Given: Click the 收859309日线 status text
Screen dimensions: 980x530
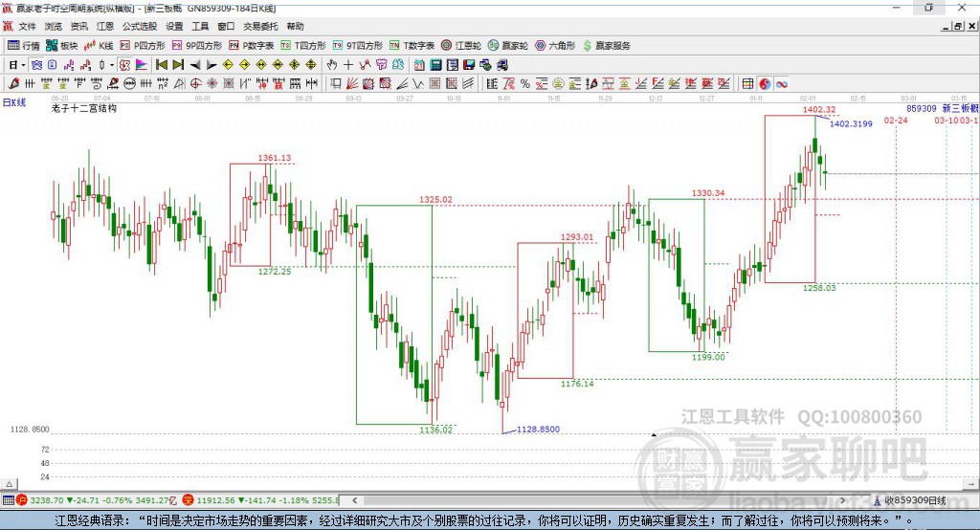Looking at the screenshot, I should (915, 500).
